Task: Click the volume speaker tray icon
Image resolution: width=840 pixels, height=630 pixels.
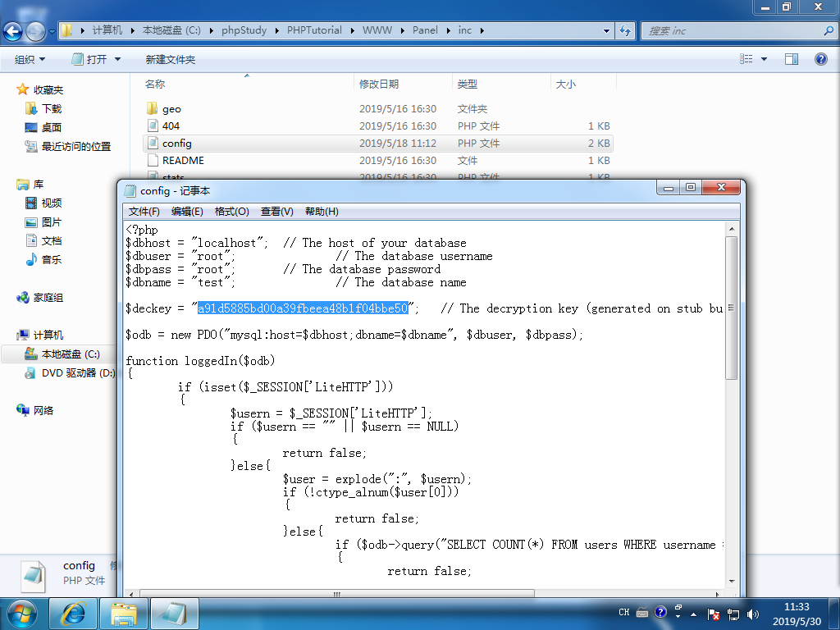Action: click(x=753, y=614)
